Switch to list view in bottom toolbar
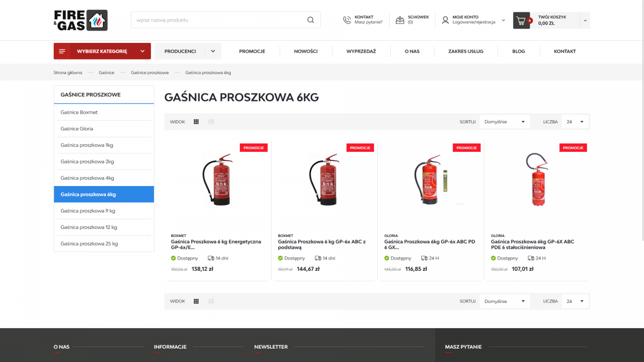The image size is (644, 362). point(211,301)
